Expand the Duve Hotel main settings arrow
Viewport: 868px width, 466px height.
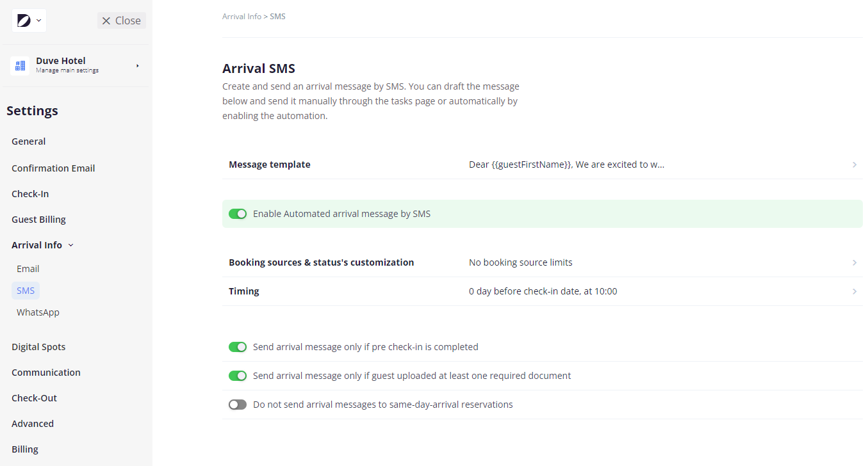tap(136, 65)
